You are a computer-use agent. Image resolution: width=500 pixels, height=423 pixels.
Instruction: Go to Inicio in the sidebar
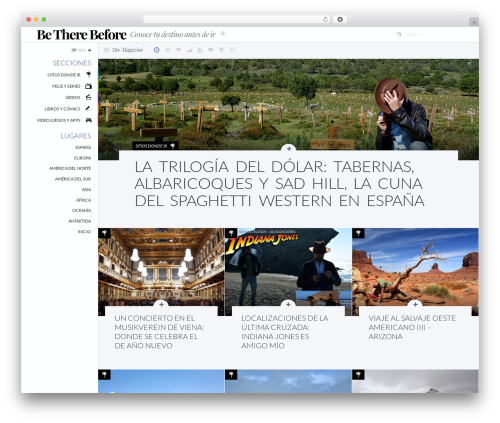[84, 231]
